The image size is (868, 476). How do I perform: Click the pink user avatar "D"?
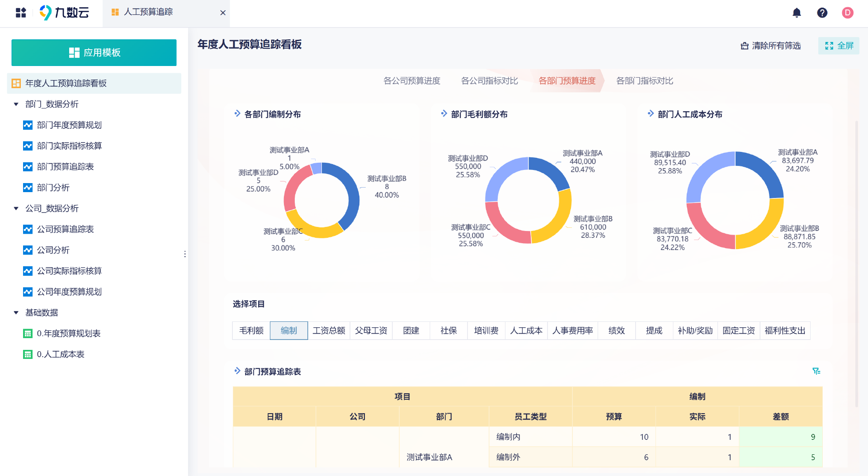[848, 13]
